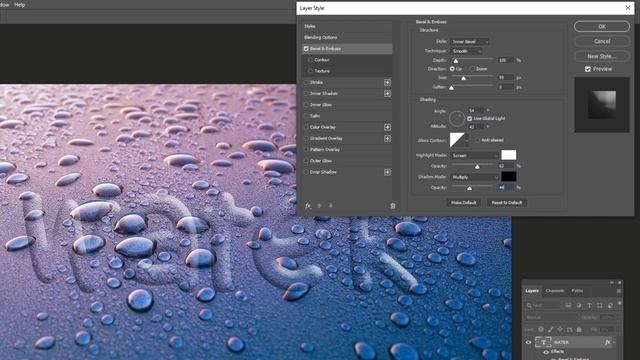
Task: Lock all padlock icon in Layers
Action: 579,329
